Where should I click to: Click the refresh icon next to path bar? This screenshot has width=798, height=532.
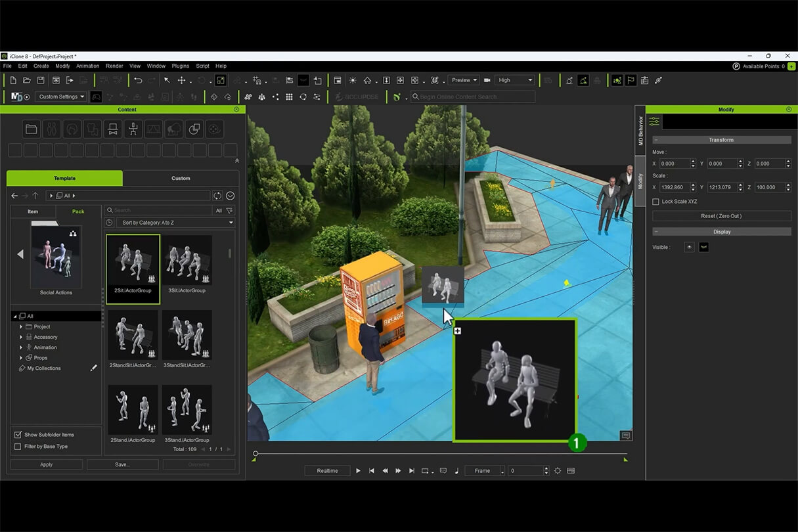[x=217, y=196]
